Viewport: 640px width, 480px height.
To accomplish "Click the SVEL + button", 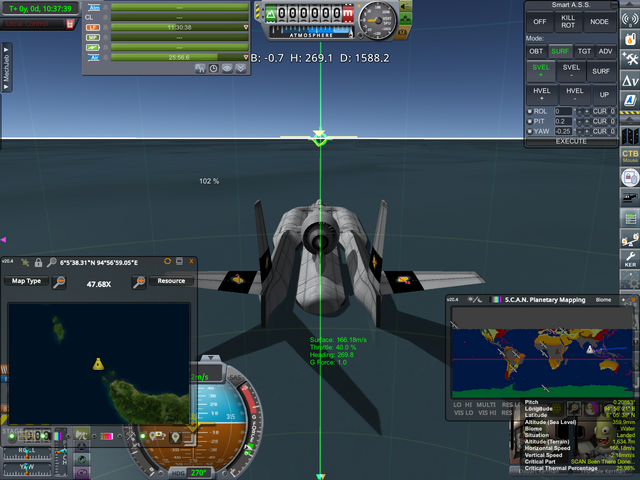I will (540, 71).
